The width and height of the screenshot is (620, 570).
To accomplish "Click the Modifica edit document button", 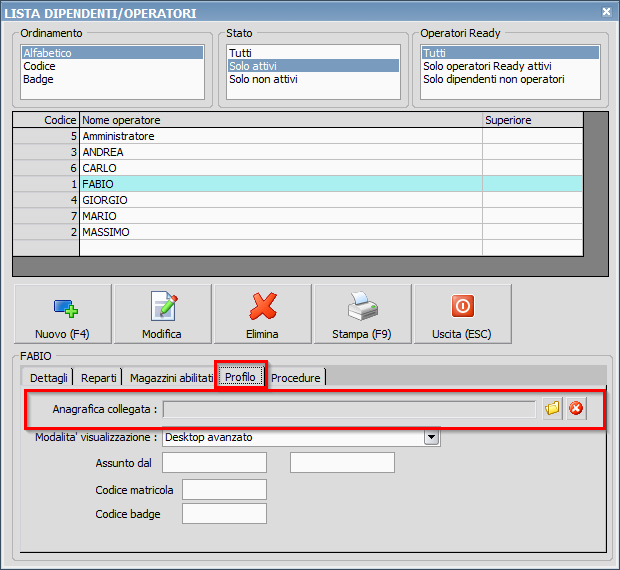I will point(163,314).
